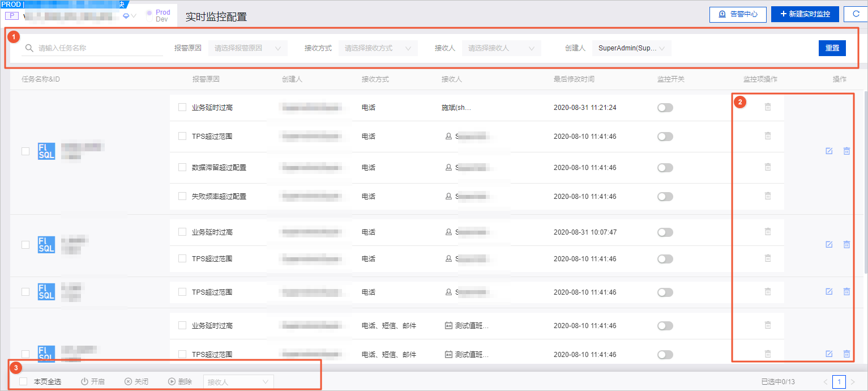Open the 接收方式 filter dropdown
The height and width of the screenshot is (391, 868).
click(x=378, y=48)
